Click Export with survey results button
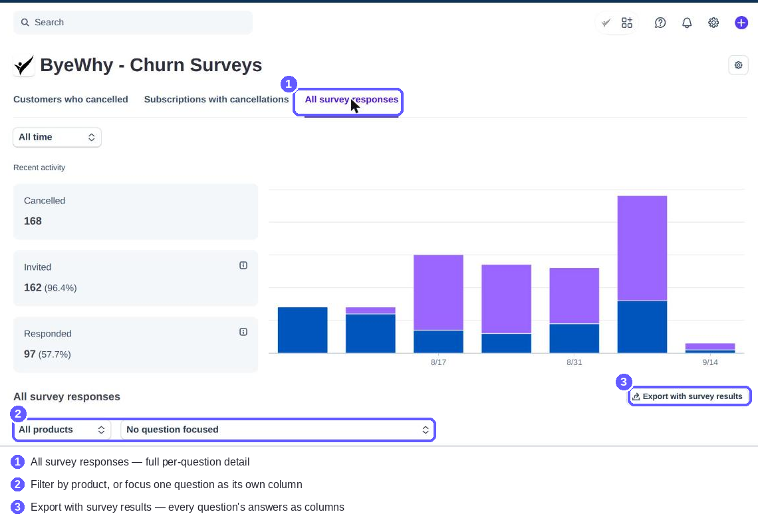758x532 pixels. pos(689,396)
